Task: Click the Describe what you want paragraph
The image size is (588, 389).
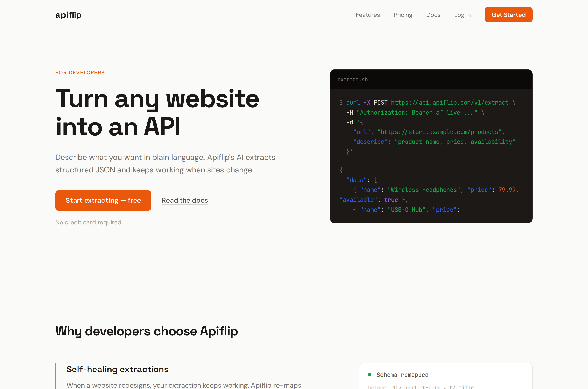Action: 165,164
